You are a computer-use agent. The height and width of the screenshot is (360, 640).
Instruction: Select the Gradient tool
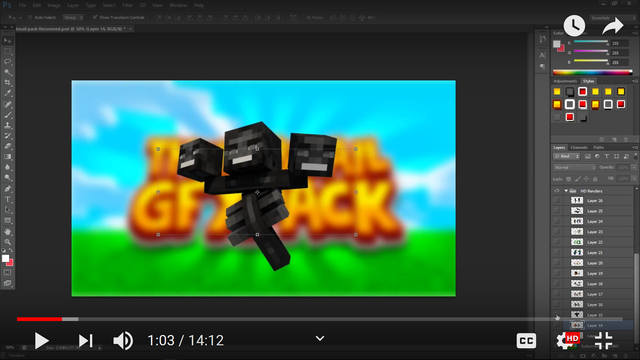[7, 157]
